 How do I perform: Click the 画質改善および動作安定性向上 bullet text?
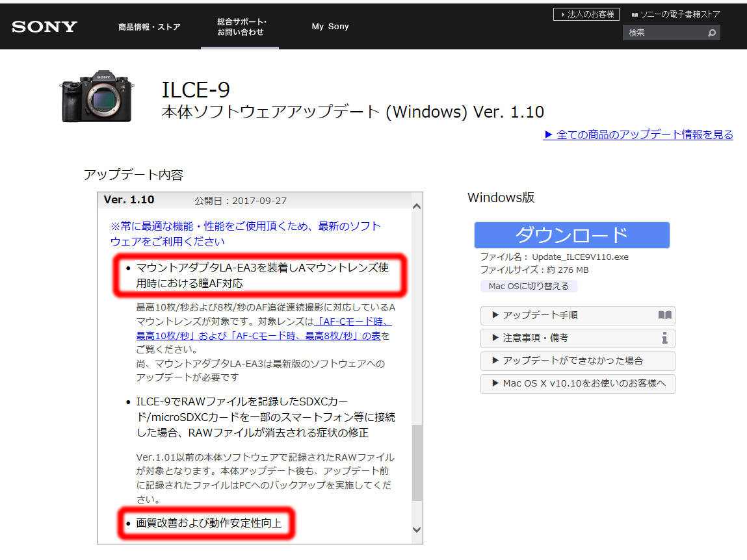click(x=209, y=523)
